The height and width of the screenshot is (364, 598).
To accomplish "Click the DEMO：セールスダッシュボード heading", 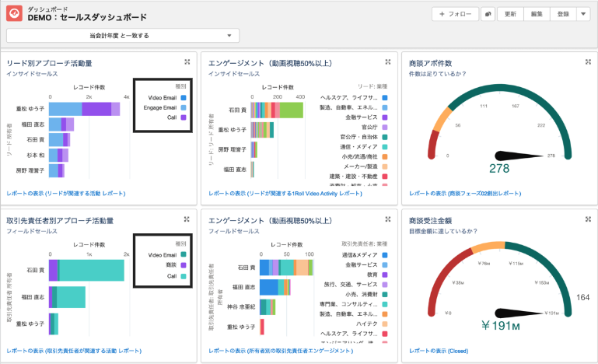I will tap(87, 17).
